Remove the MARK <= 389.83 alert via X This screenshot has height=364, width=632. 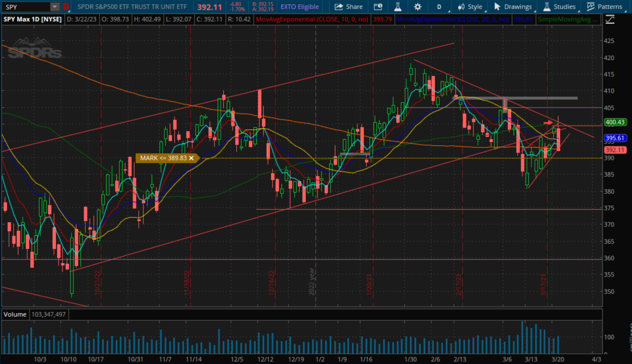pos(192,158)
